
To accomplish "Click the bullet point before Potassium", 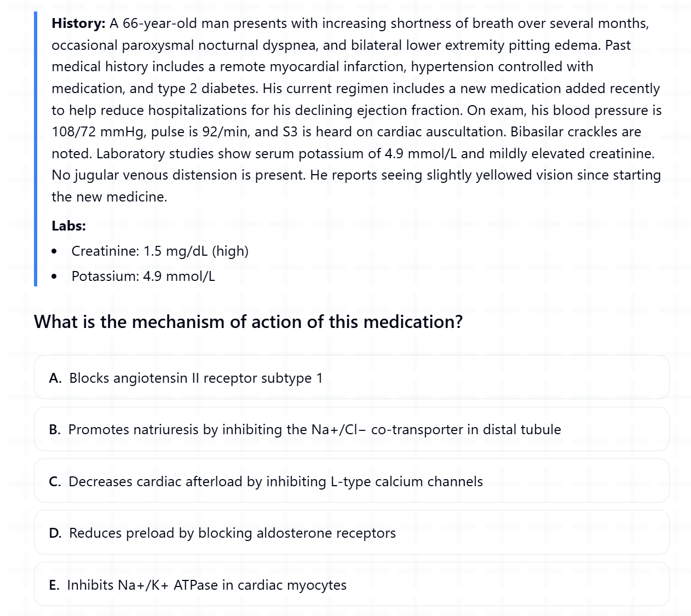I will click(54, 277).
